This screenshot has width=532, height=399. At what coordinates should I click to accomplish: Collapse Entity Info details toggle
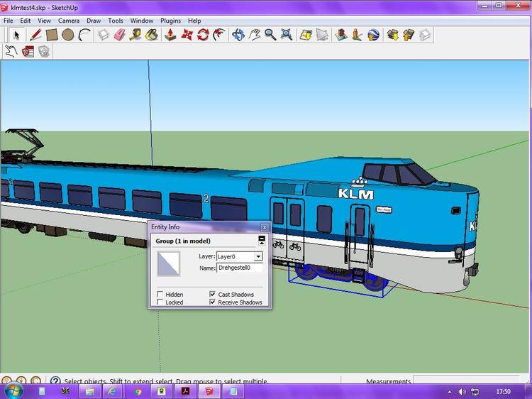[x=262, y=241]
